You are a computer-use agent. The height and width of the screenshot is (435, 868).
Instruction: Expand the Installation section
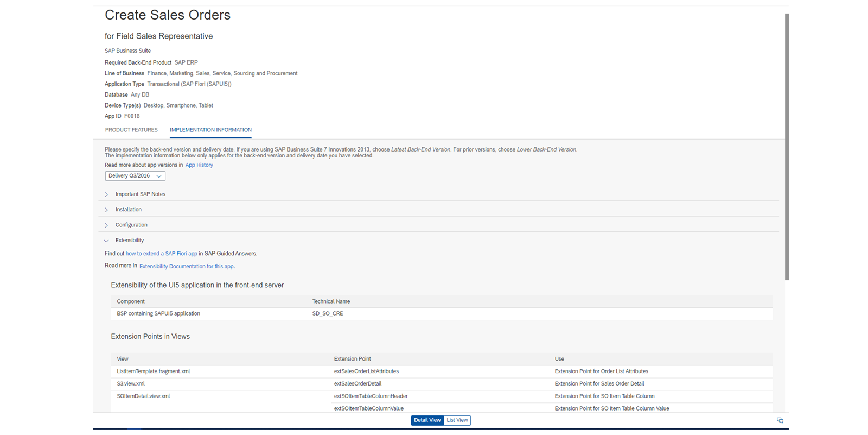point(128,210)
